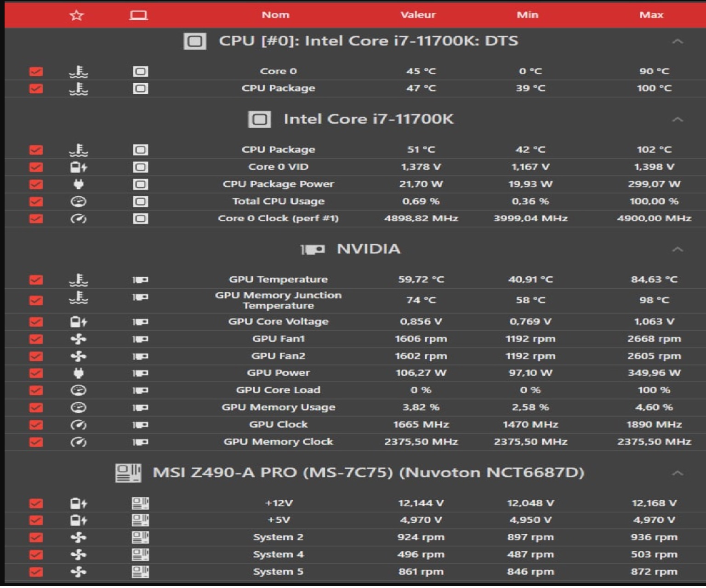
Task: Click the chip icon beside Intel Core i7-11700K header
Action: 260,120
